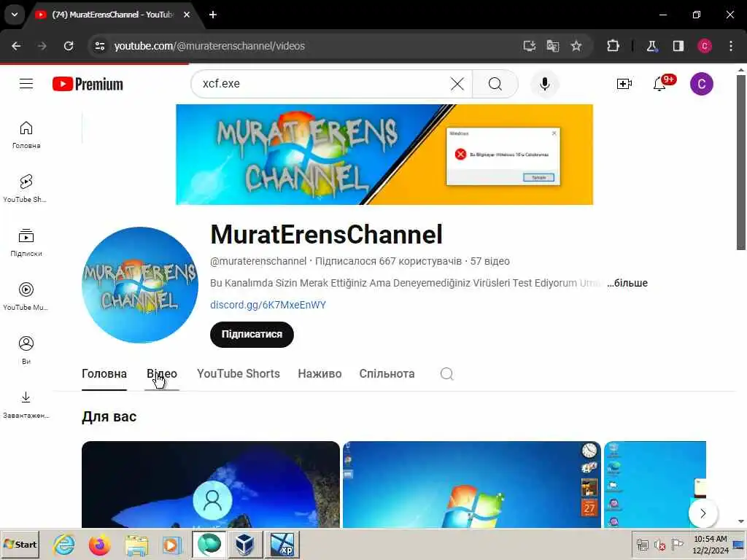Open Головна in the sidebar
This screenshot has height=560, width=747.
[x=26, y=135]
